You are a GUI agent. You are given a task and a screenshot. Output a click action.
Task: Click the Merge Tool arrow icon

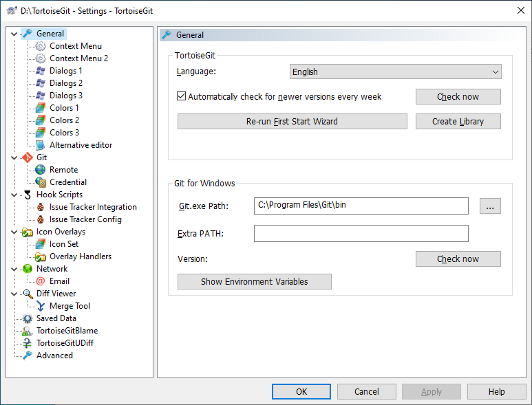pyautogui.click(x=41, y=306)
